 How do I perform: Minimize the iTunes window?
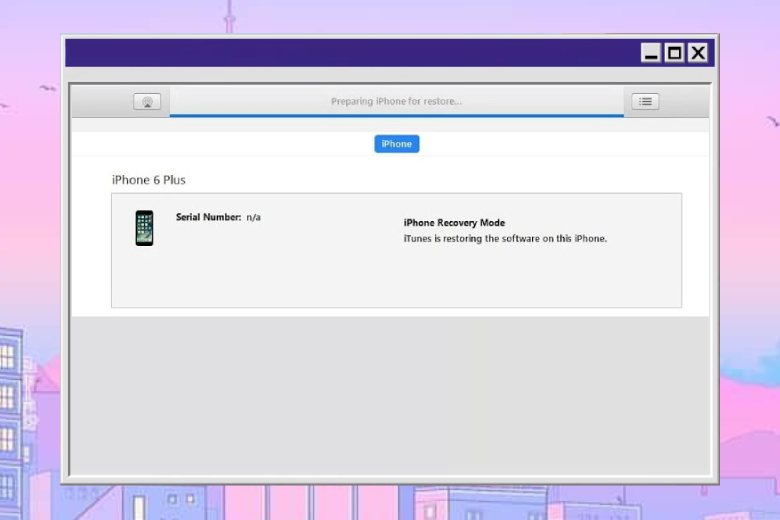click(x=651, y=53)
